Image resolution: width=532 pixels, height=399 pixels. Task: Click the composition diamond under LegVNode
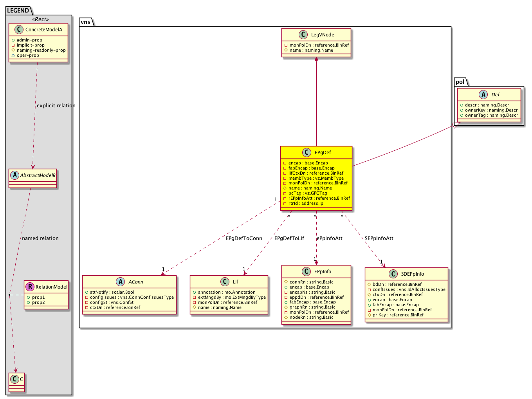click(x=316, y=60)
